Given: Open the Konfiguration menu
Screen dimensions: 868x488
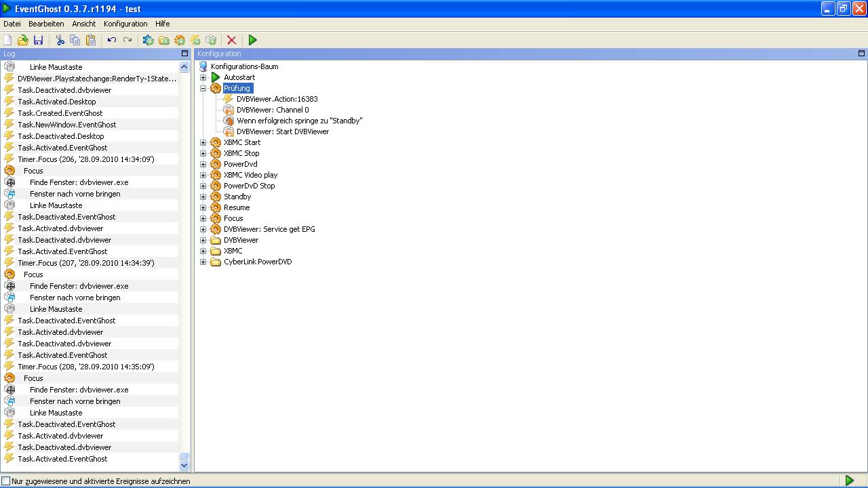Looking at the screenshot, I should (x=125, y=24).
